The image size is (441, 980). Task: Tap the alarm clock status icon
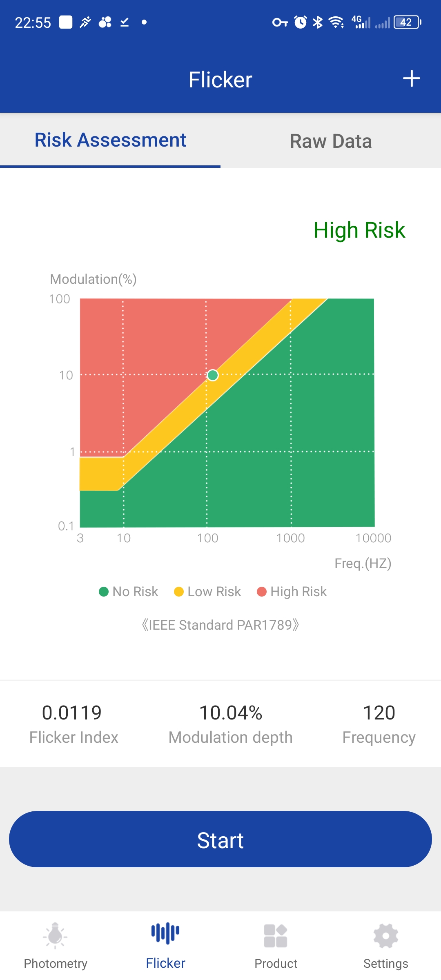(x=301, y=22)
